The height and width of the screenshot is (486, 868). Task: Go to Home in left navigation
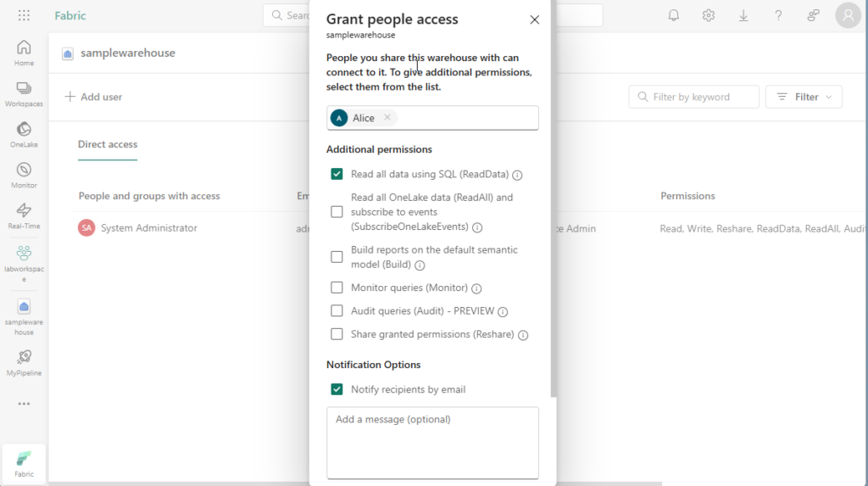pyautogui.click(x=24, y=52)
